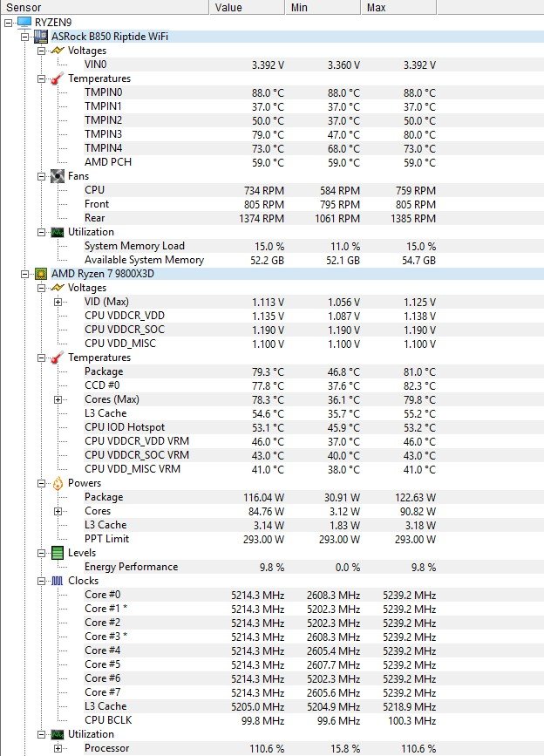Viewport: 544px width, 756px height.
Task: Click the Sensor column header
Action: (x=105, y=7)
